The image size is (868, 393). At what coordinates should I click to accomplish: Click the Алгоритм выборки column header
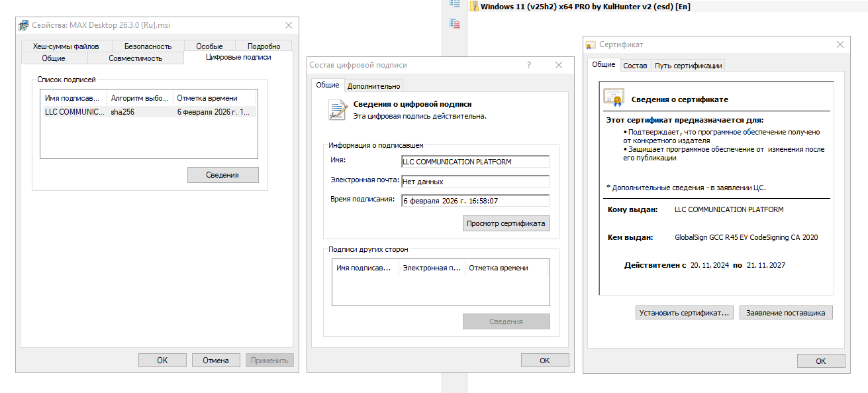[140, 98]
